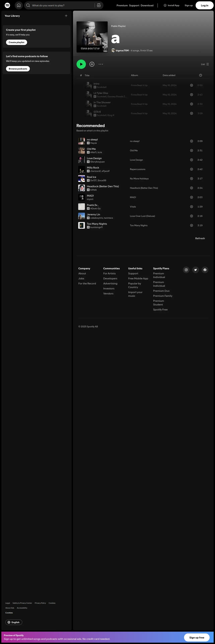This screenshot has height=644, width=215.
Task: Play the playlist with green button
Action: pos(81,64)
